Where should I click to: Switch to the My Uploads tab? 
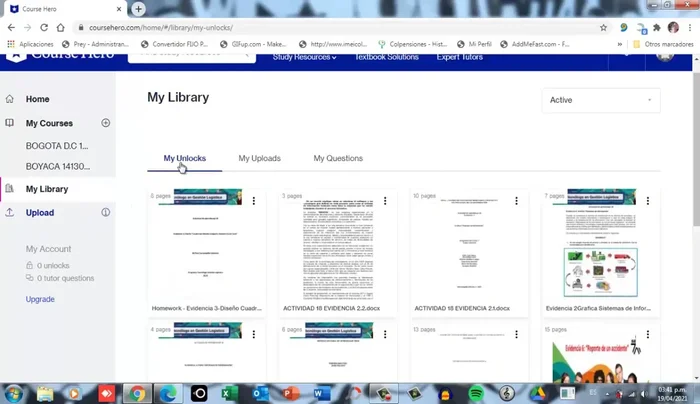[259, 158]
